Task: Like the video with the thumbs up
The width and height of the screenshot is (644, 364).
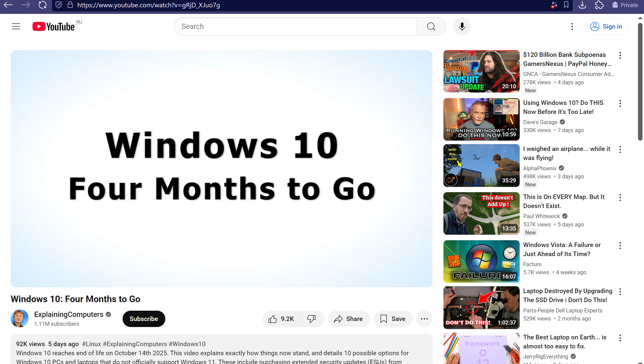Action: (x=282, y=319)
